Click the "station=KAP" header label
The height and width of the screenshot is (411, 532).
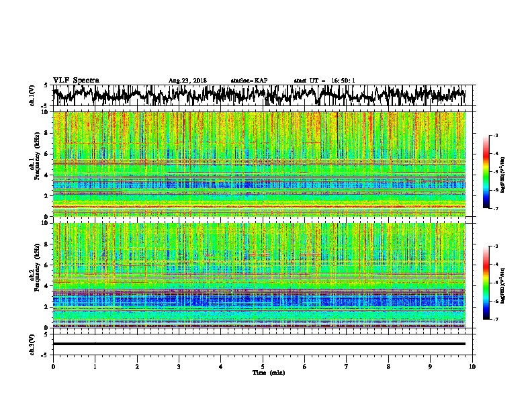249,81
